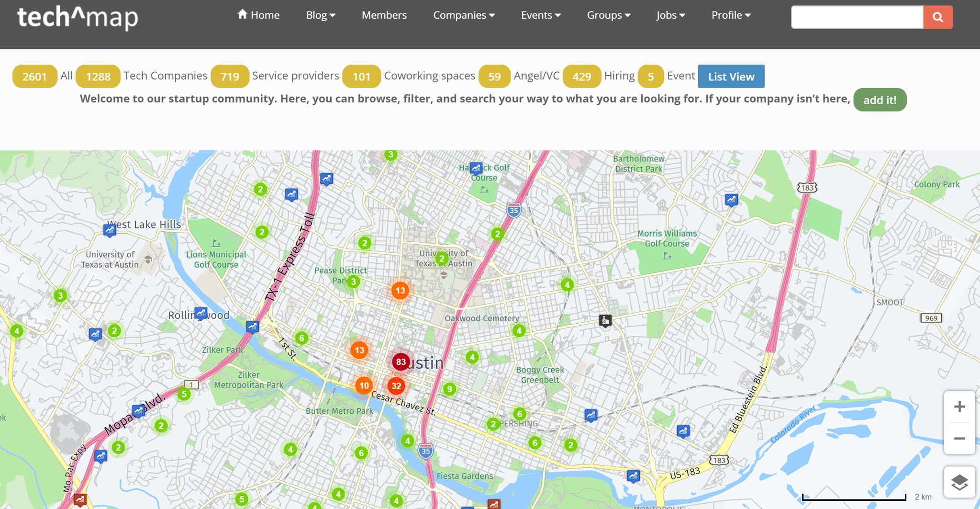980x509 pixels.
Task: Go to the Home page
Action: 258,15
